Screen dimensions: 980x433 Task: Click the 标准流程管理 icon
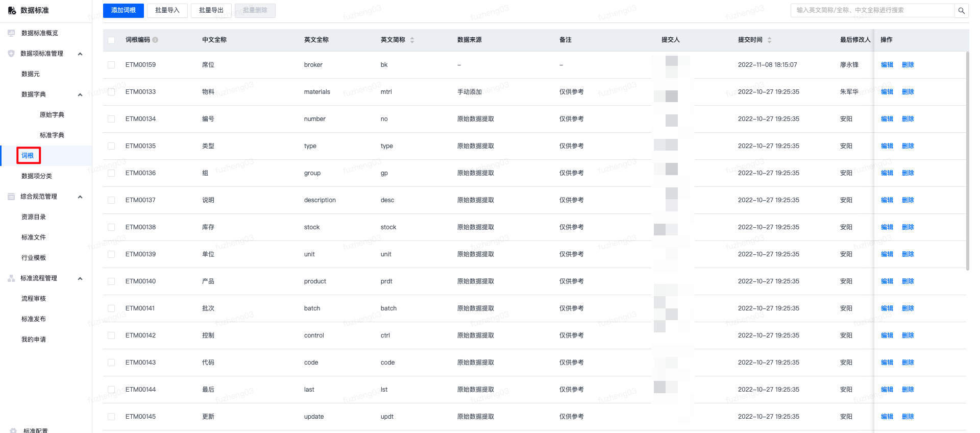11,278
